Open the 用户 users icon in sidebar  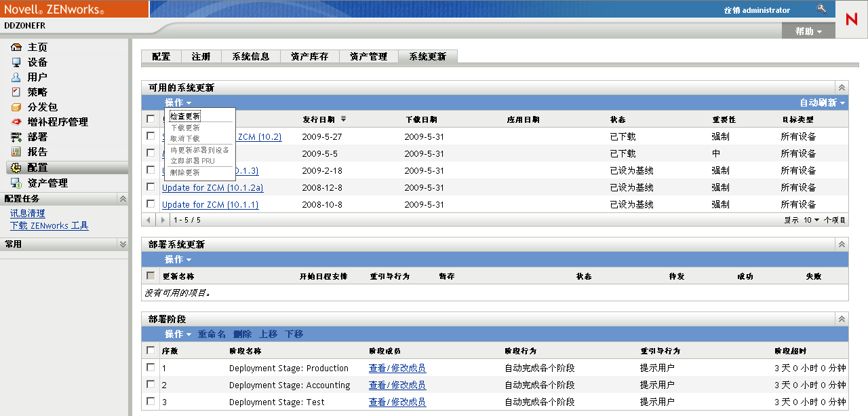pyautogui.click(x=16, y=77)
